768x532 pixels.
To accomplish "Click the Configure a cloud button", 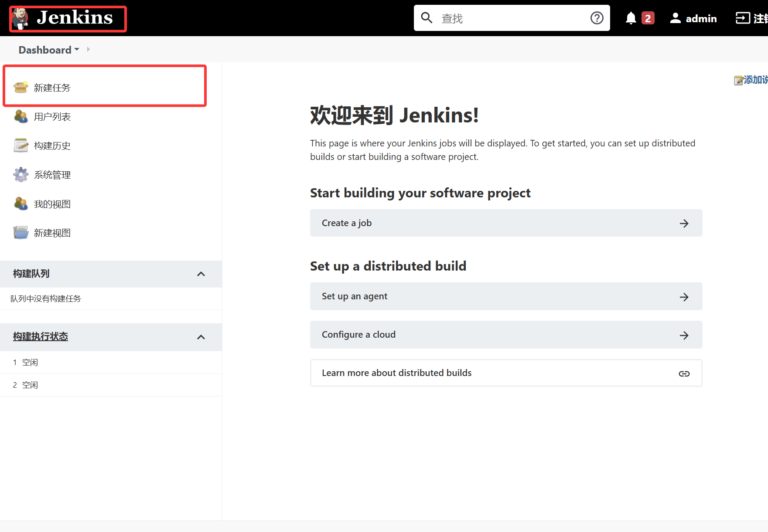I will point(506,335).
